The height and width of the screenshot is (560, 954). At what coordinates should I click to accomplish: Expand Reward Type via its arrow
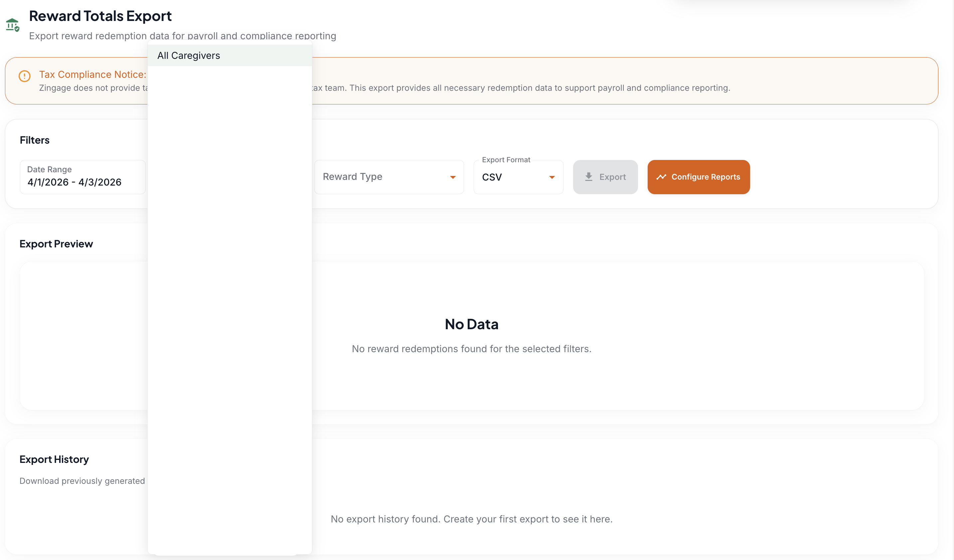click(452, 177)
